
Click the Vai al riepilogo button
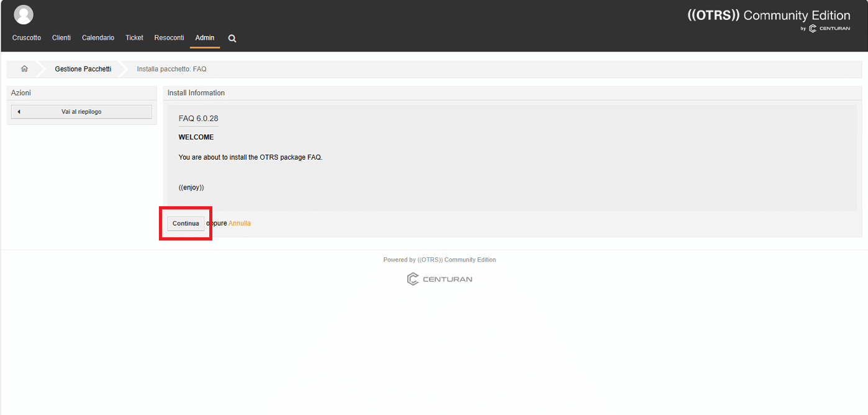pos(81,112)
